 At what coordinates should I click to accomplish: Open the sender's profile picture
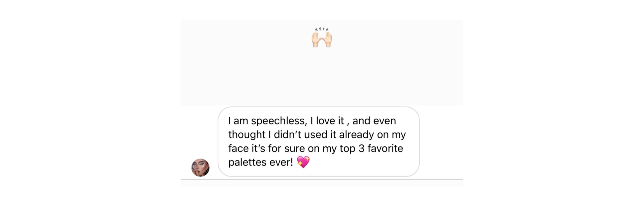200,167
